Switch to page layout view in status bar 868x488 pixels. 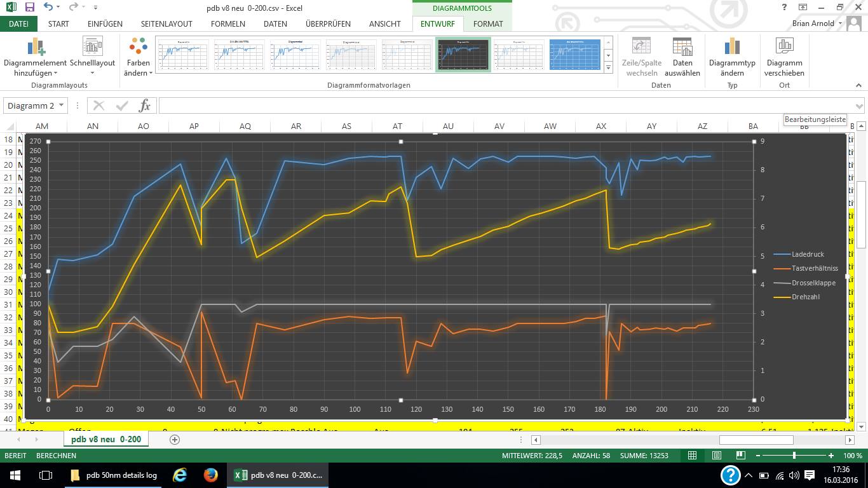716,456
